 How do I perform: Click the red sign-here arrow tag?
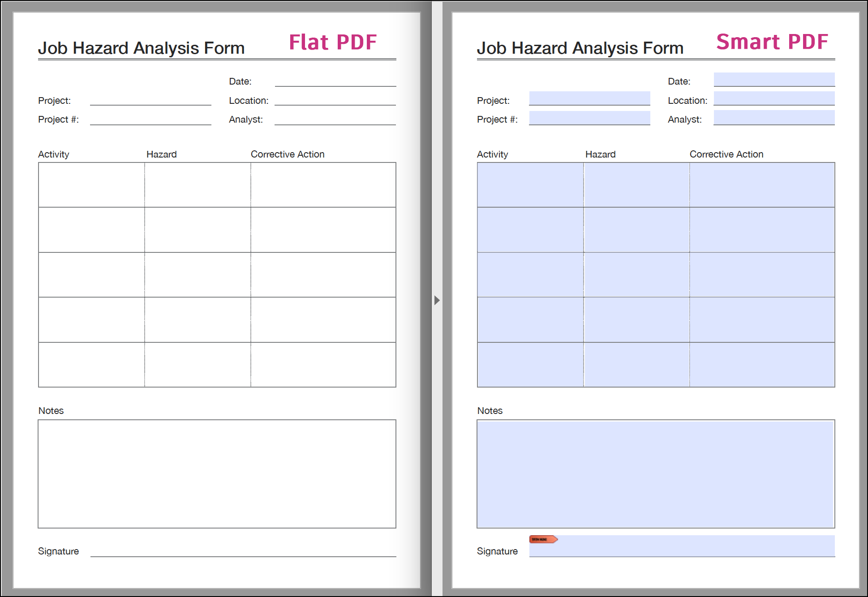click(x=542, y=539)
